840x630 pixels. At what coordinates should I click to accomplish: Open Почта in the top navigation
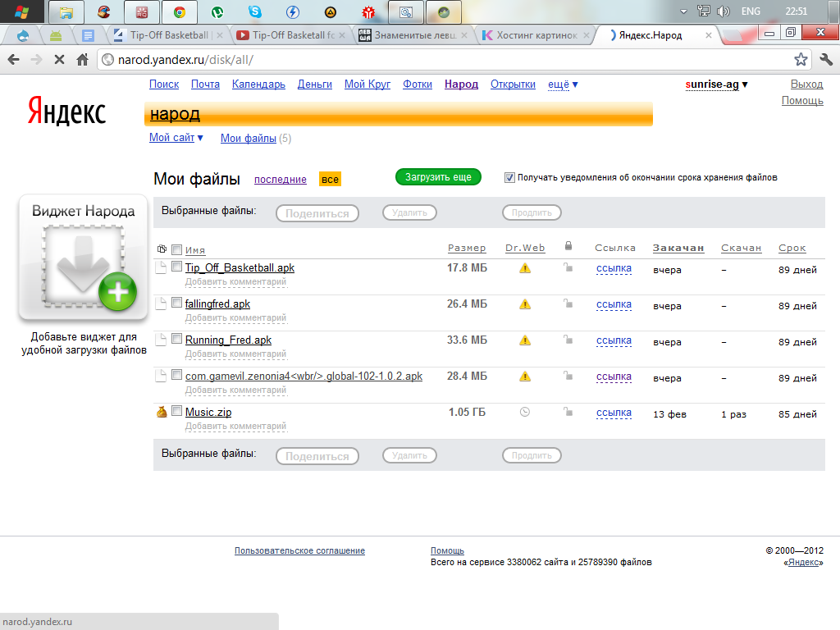pyautogui.click(x=205, y=84)
